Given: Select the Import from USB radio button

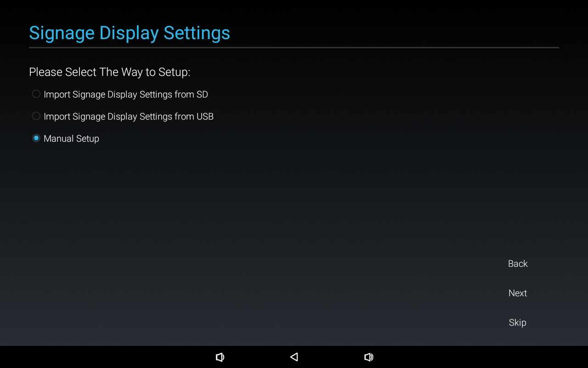Looking at the screenshot, I should 36,116.
